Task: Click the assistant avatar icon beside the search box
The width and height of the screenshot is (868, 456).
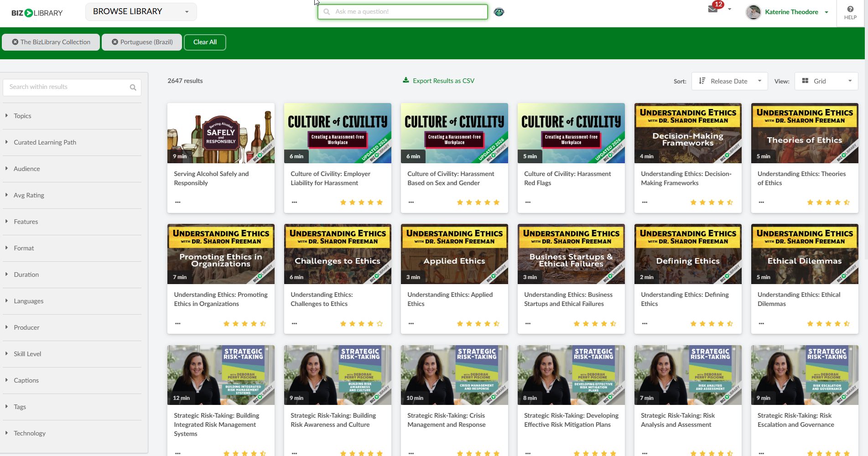Action: pos(499,12)
